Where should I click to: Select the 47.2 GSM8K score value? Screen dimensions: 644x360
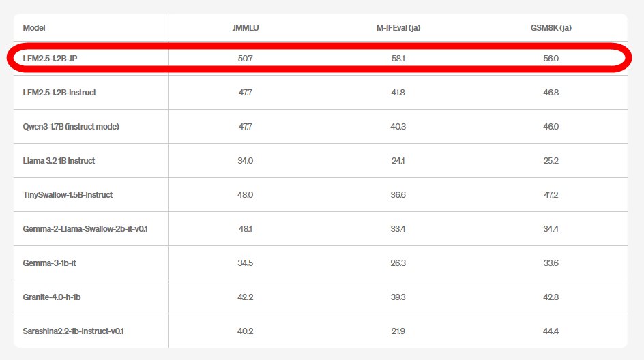coord(551,194)
